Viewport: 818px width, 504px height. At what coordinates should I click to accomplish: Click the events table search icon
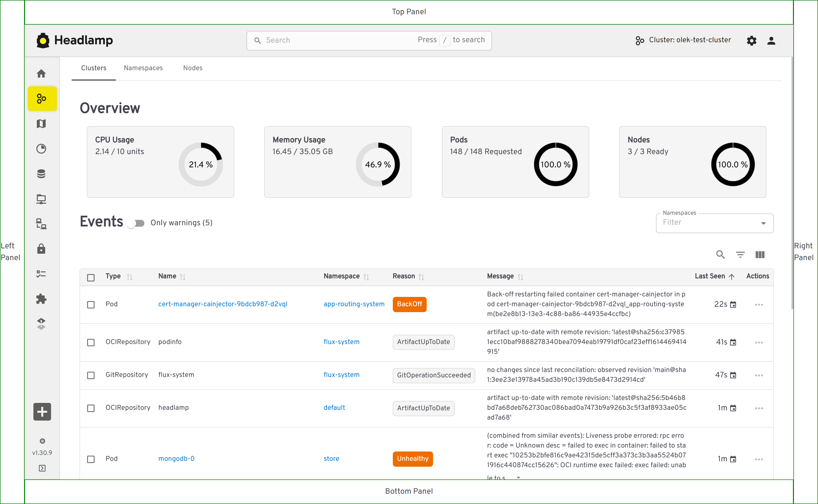(x=721, y=255)
